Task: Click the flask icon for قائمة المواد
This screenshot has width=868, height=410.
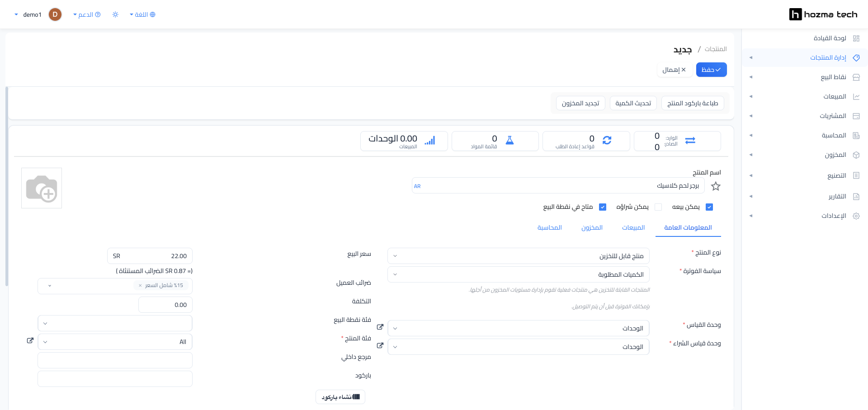Action: tap(509, 140)
